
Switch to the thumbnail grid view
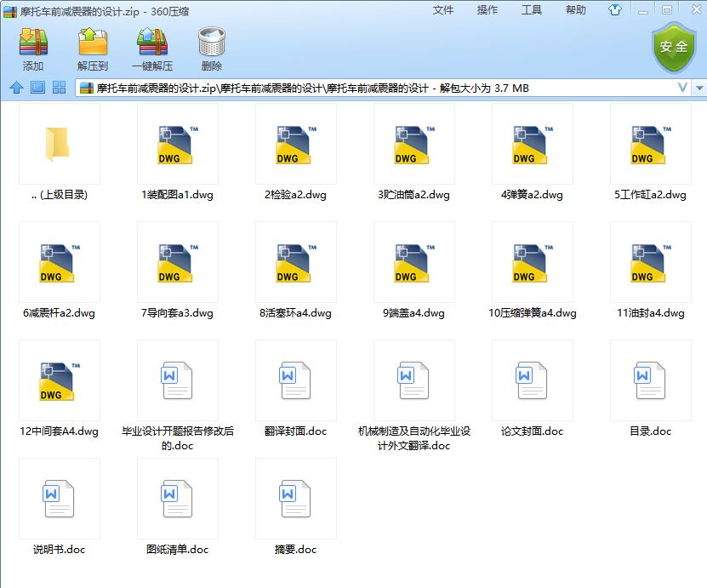click(x=60, y=88)
